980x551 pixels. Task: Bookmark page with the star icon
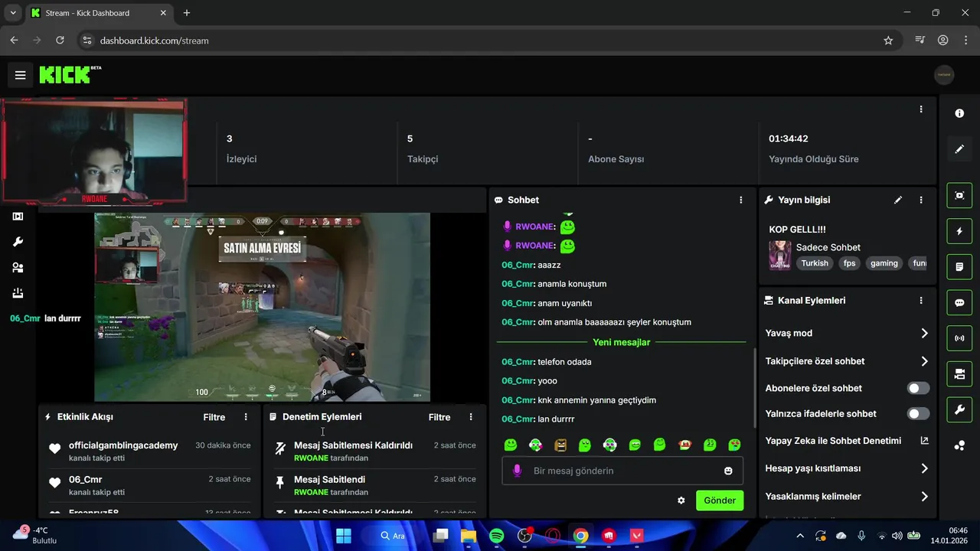pos(888,41)
